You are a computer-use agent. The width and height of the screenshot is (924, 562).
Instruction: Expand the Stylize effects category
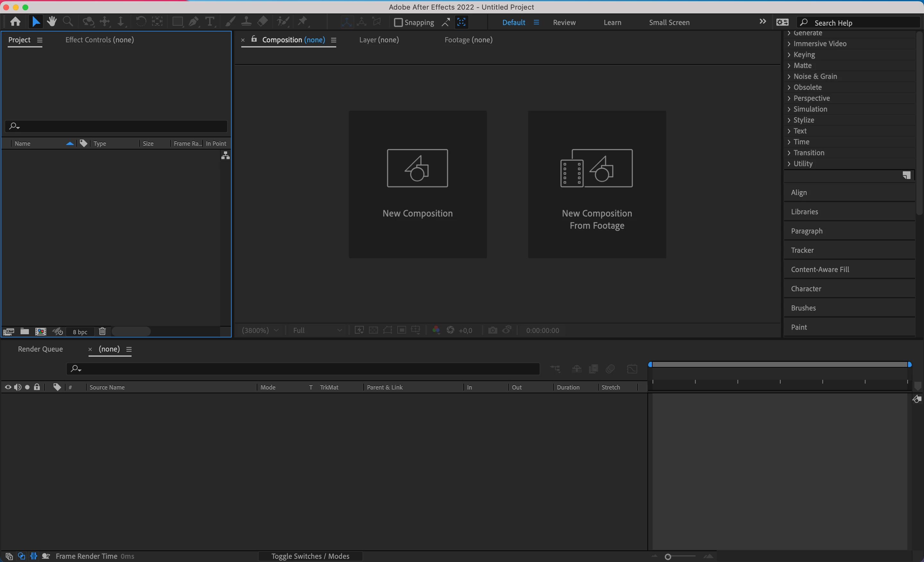coord(803,120)
